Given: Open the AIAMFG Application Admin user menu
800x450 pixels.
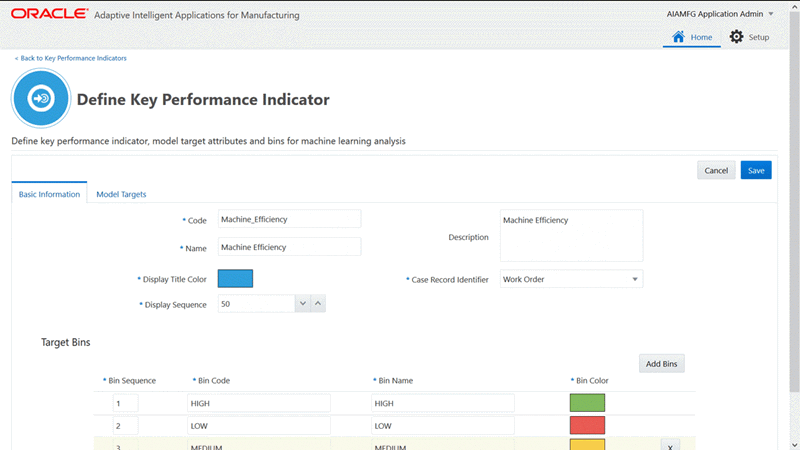Looking at the screenshot, I should click(720, 14).
